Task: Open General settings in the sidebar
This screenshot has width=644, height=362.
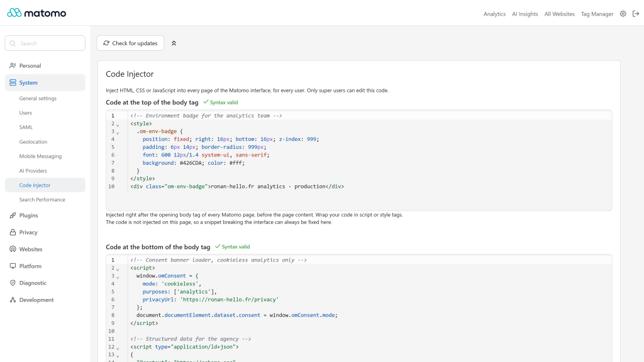Action: [38, 99]
